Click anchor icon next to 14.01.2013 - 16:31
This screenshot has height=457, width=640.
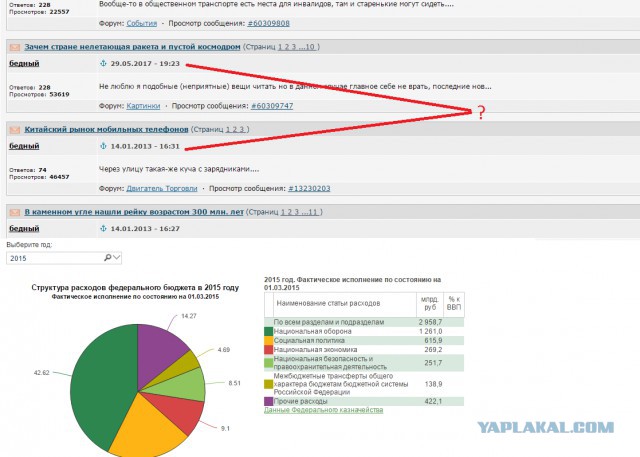(x=103, y=146)
